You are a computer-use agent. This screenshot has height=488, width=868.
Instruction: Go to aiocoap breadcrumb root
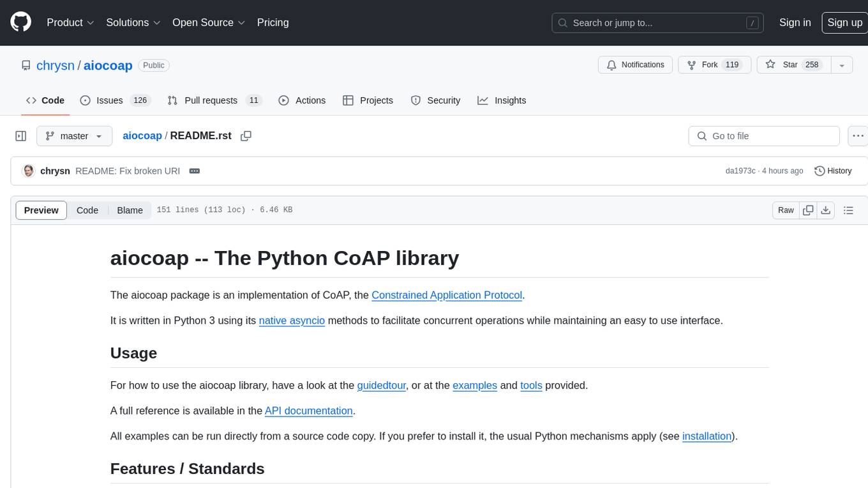point(142,136)
